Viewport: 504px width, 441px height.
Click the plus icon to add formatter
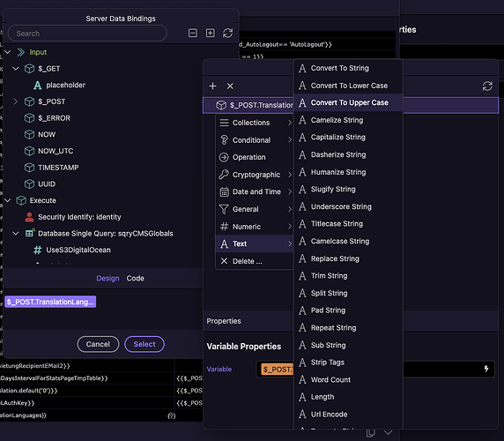[x=212, y=86]
